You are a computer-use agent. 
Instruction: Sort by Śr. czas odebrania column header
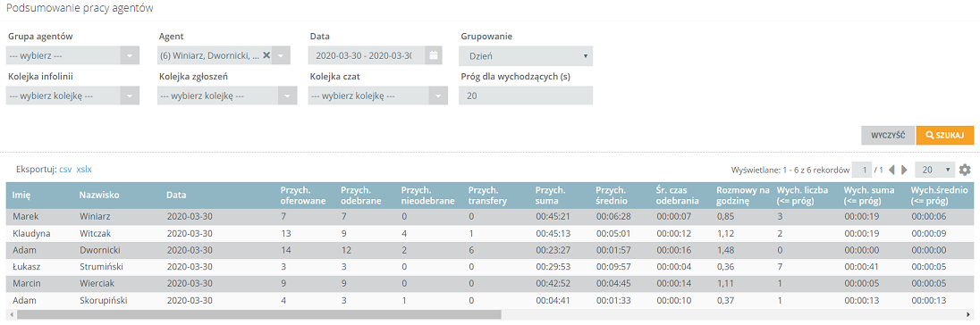(x=678, y=196)
